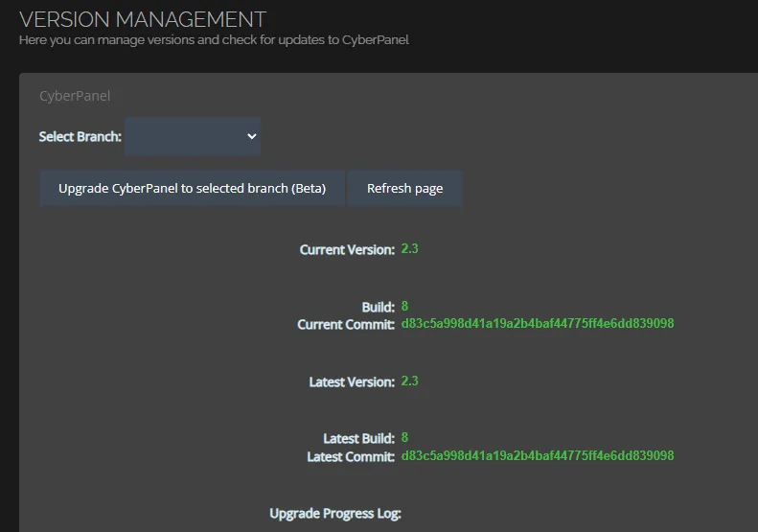
Task: Click the Latest Build value 8
Action: (404, 438)
